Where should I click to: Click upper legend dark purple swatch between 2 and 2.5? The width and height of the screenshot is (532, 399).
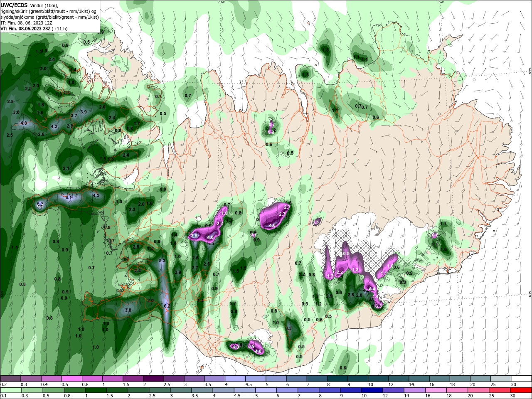[x=154, y=379]
